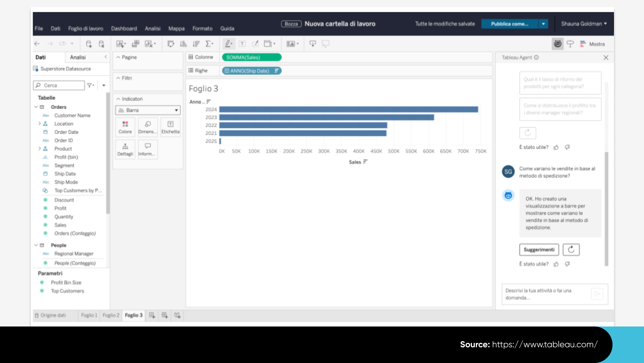
Task: Click the Tableau Agent icon in toolbar
Action: point(557,44)
